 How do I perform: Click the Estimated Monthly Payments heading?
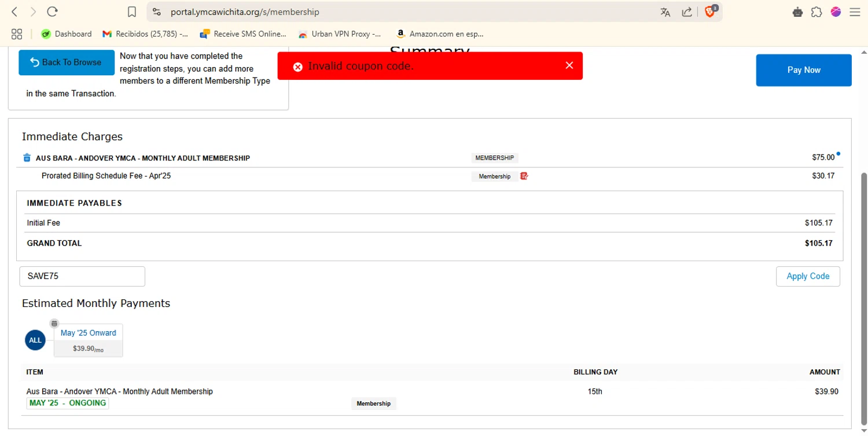[96, 303]
